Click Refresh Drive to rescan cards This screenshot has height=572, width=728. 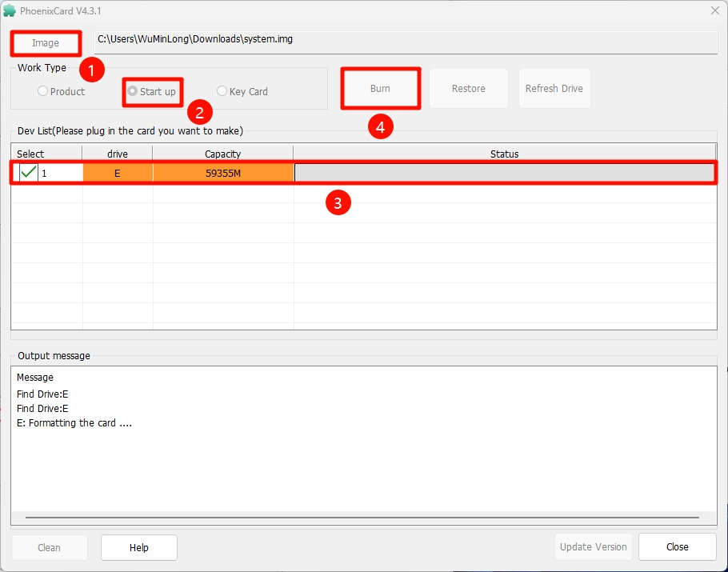tap(554, 88)
